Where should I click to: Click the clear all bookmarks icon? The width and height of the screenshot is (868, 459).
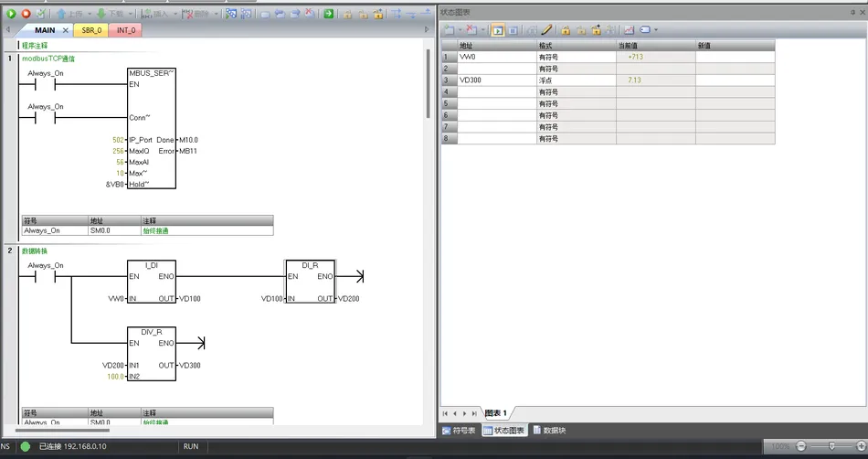pyautogui.click(x=311, y=14)
